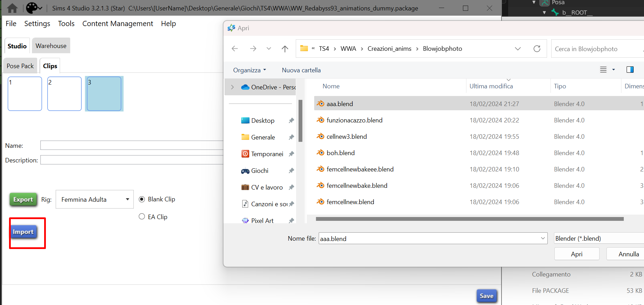Click Apri button to open file

pyautogui.click(x=577, y=254)
